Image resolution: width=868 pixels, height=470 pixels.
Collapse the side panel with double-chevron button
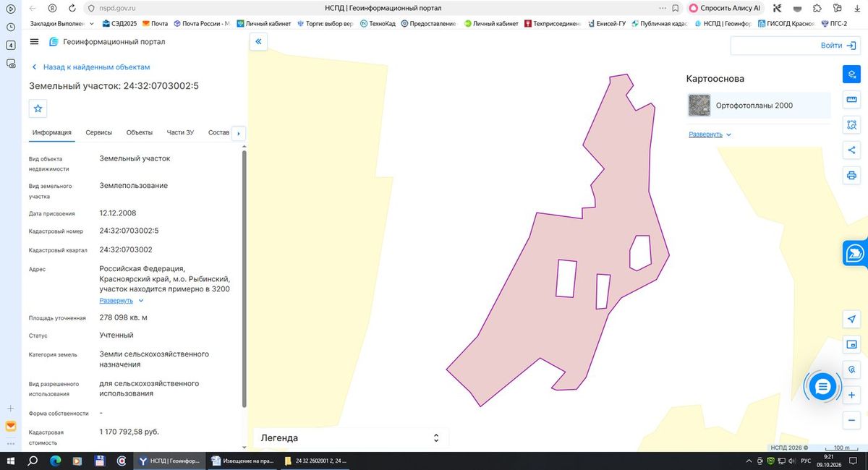pos(259,42)
